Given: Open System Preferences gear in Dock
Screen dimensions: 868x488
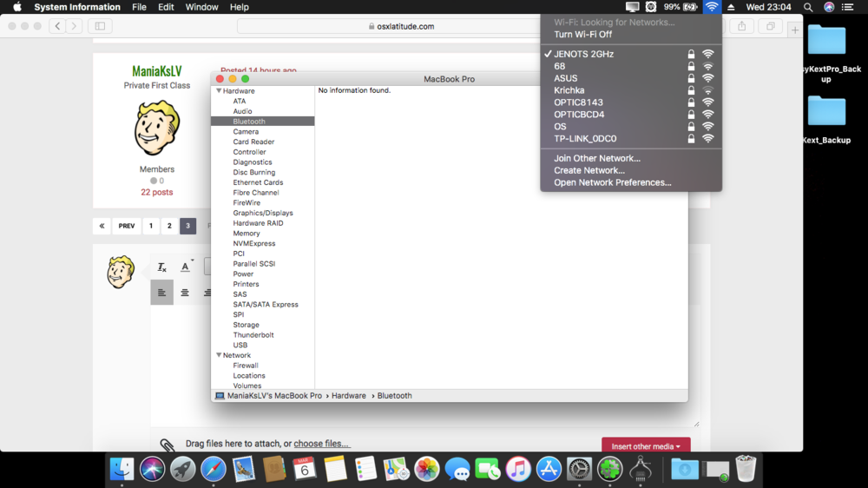Looking at the screenshot, I should (579, 469).
